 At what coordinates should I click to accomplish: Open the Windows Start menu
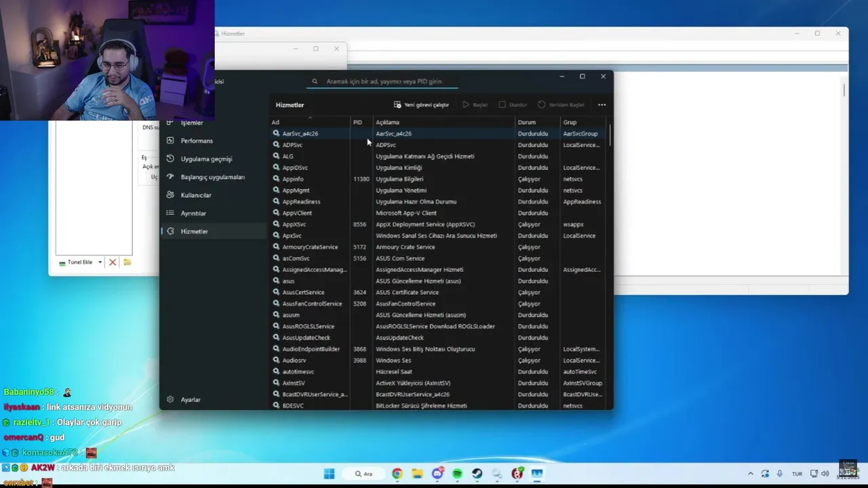pyautogui.click(x=329, y=474)
